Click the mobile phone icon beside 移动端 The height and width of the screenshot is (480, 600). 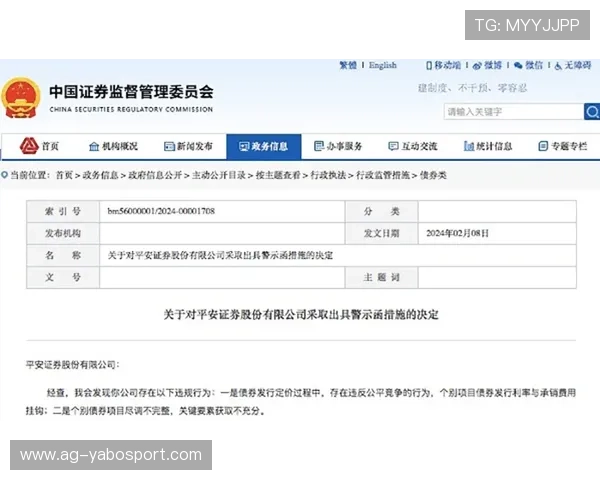pos(429,65)
